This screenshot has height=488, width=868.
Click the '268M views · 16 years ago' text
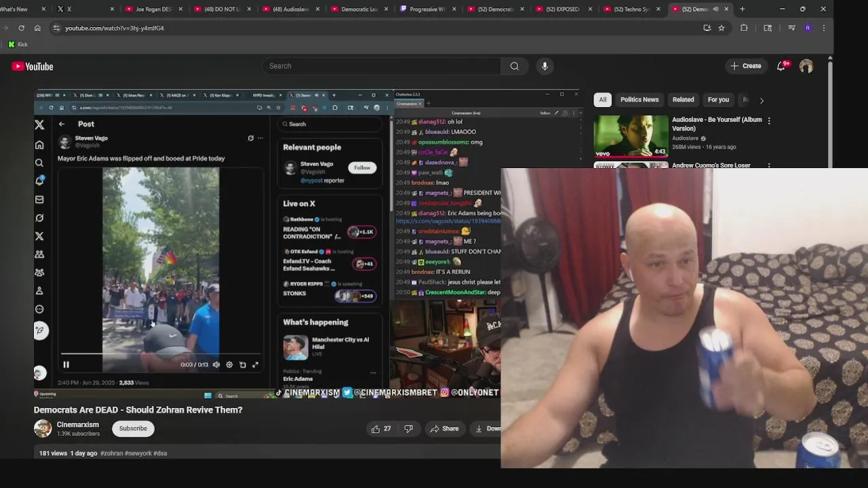point(704,147)
